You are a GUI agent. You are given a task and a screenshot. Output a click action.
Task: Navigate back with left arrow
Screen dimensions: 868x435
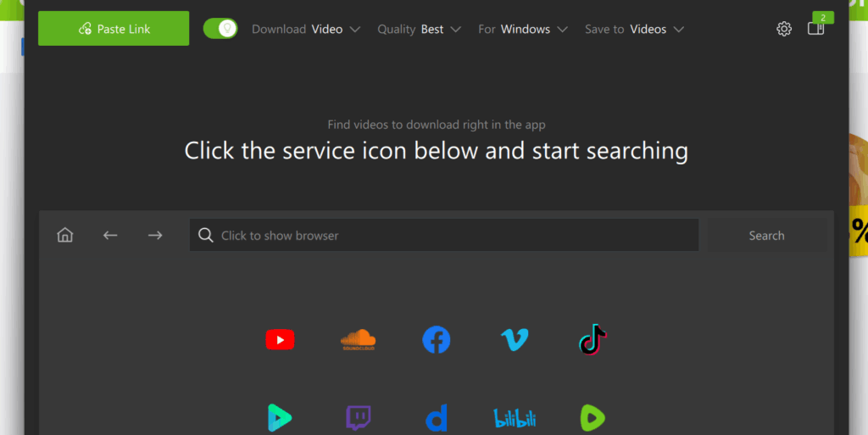pos(110,235)
